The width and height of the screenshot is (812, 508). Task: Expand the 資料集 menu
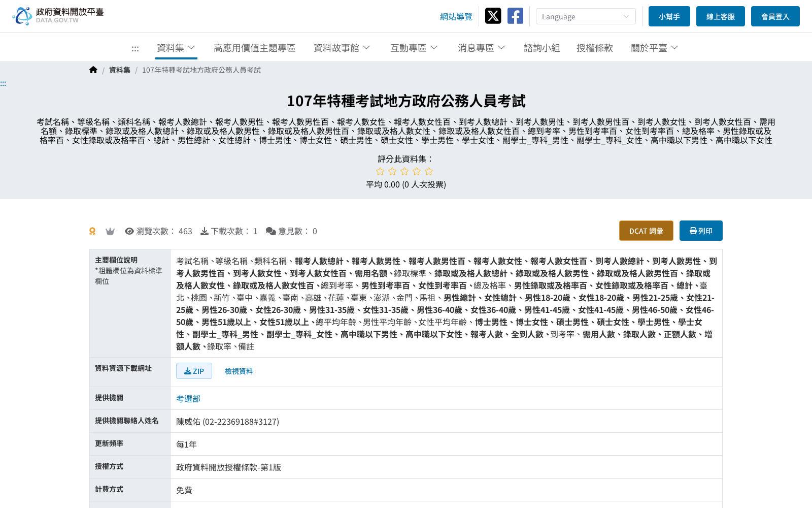[x=176, y=48]
